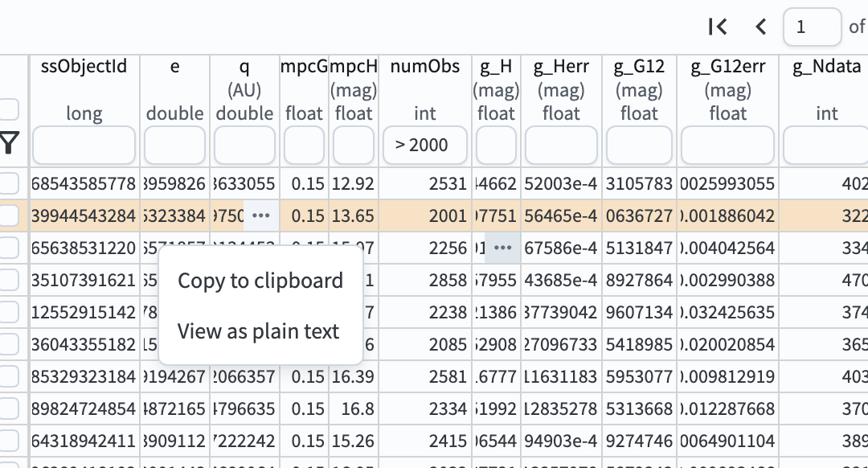
Task: Click numObs cell 2858
Action: (x=424, y=280)
